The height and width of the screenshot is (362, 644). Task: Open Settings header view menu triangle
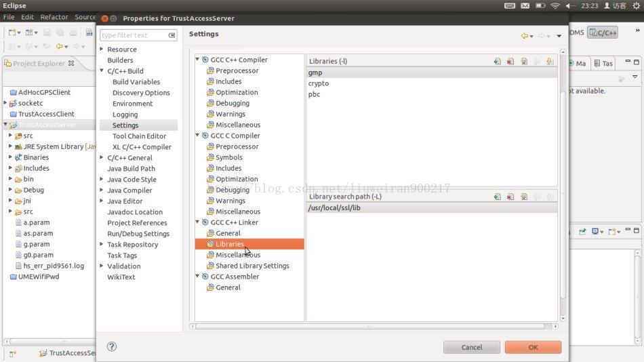[559, 36]
